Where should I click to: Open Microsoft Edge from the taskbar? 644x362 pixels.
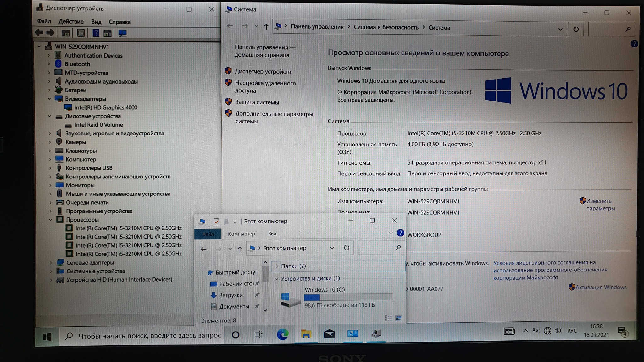[x=282, y=334]
